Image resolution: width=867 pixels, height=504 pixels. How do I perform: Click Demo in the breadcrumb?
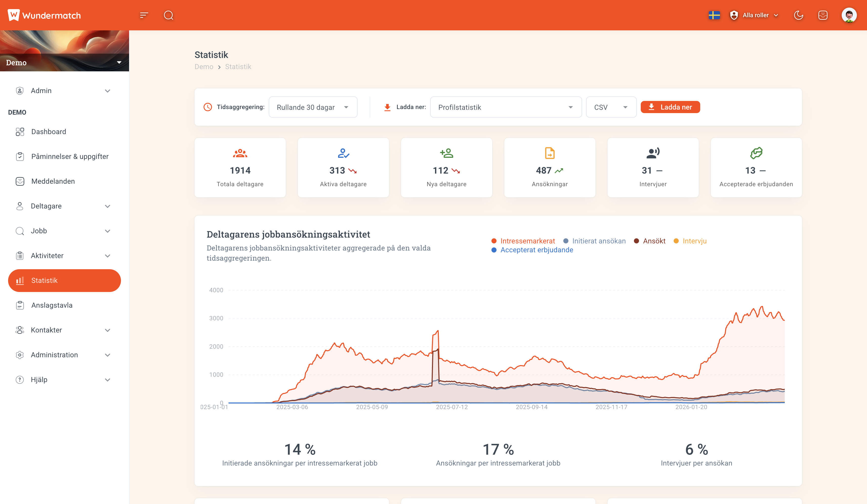204,66
